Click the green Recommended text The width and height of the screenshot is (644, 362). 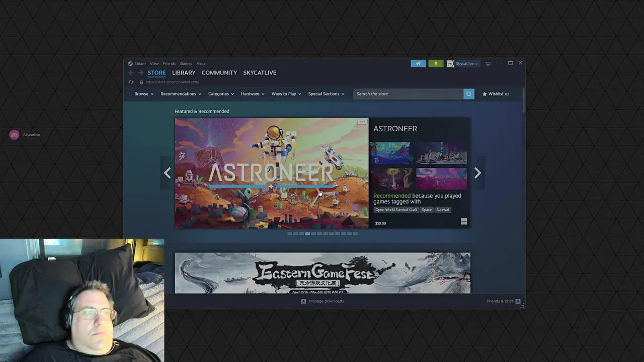(392, 196)
